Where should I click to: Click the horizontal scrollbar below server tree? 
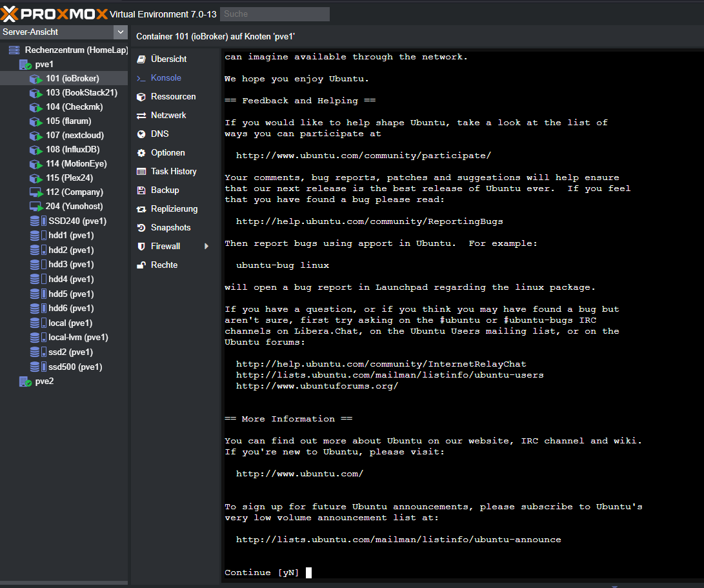64,583
